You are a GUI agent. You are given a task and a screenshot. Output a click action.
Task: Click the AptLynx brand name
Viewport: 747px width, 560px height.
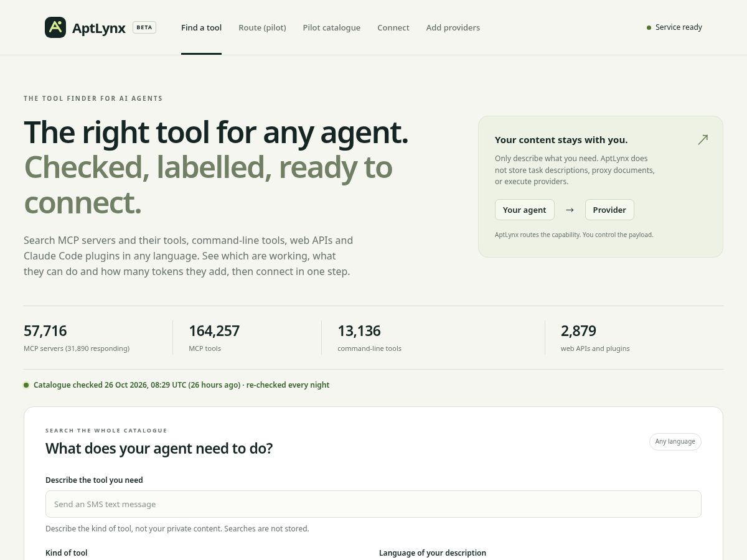click(99, 27)
